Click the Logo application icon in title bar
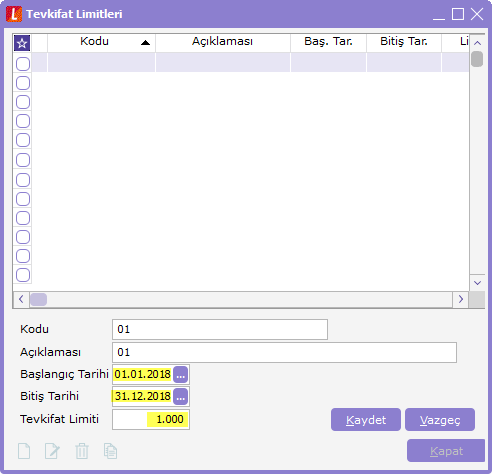This screenshot has width=492, height=474. click(14, 14)
